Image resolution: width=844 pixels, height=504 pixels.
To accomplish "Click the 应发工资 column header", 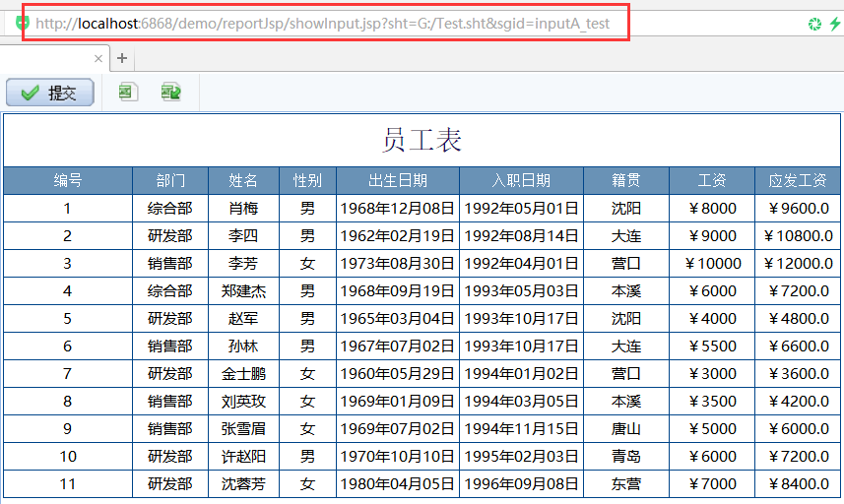I will [797, 180].
